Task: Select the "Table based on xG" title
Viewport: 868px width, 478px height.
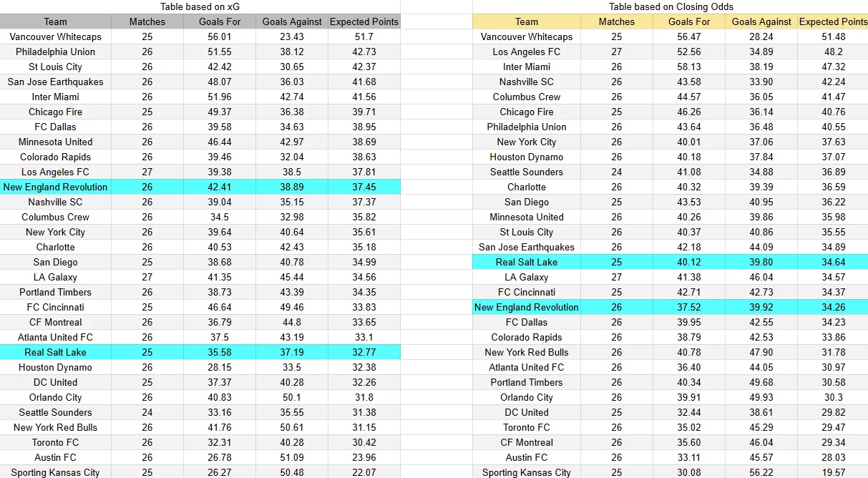Action: (200, 6)
